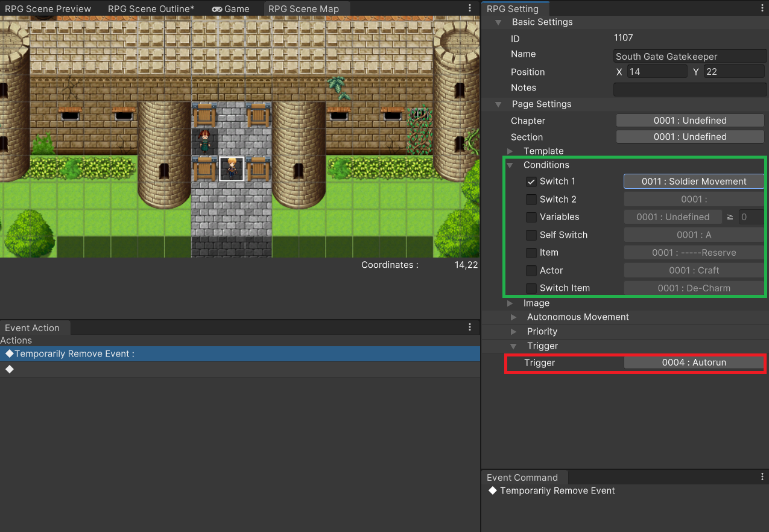Open the RPG Scene Preview tab
Image resolution: width=769 pixels, height=532 pixels.
click(x=48, y=9)
